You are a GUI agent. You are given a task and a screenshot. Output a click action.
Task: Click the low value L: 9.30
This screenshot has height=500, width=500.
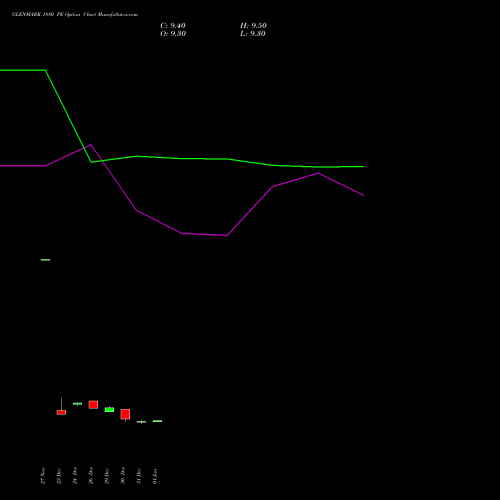click(253, 33)
